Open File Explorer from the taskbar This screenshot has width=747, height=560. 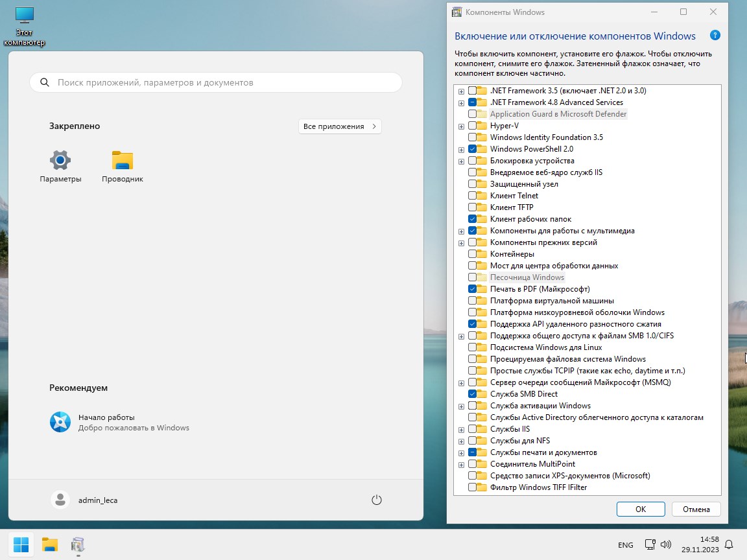click(x=49, y=544)
